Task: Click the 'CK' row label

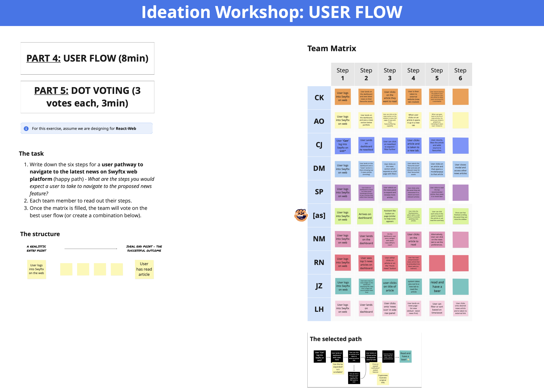Action: click(319, 98)
